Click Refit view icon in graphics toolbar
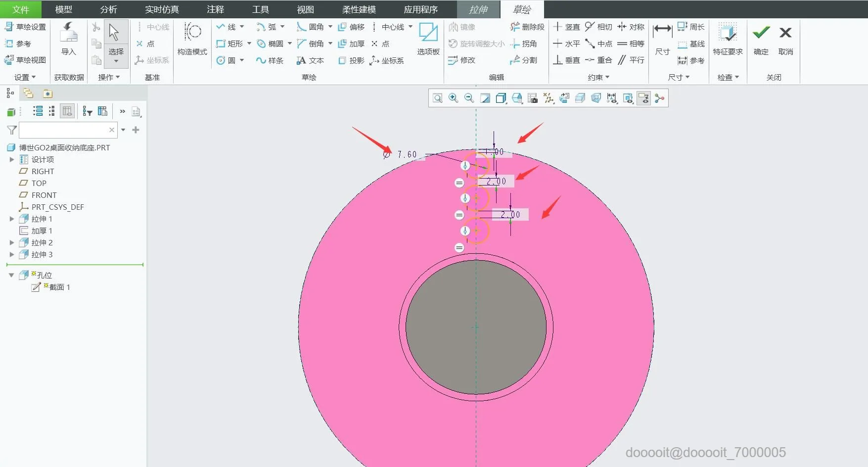 click(438, 98)
